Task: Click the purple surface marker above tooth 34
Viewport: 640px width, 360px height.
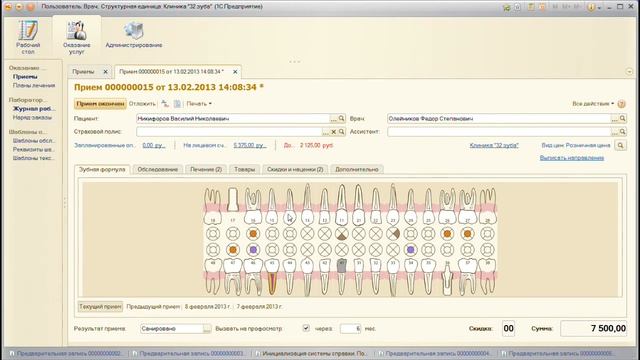Action: click(x=411, y=249)
